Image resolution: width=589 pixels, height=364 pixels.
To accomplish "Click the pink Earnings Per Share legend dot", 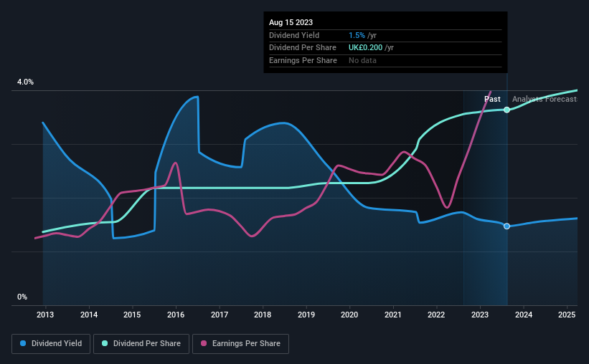I will (x=204, y=343).
